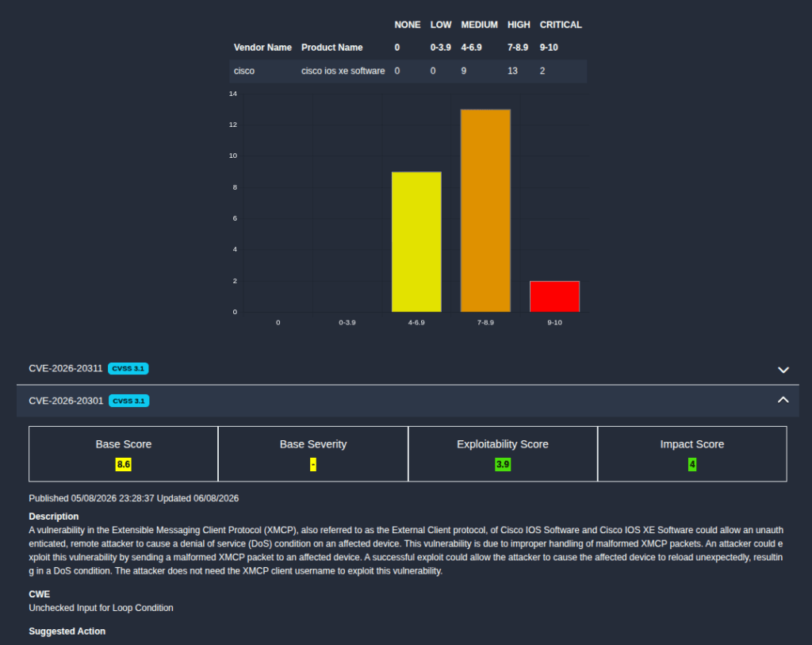The height and width of the screenshot is (645, 812).
Task: Click the Impact Score card
Action: [x=692, y=454]
